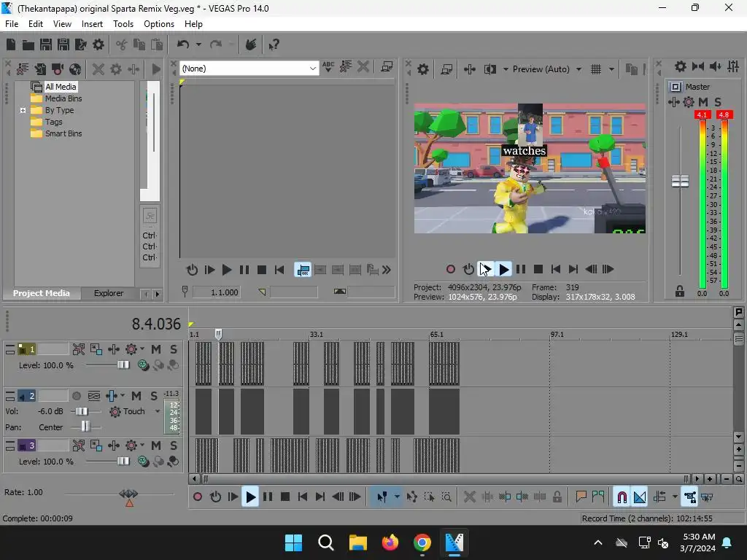Image resolution: width=747 pixels, height=560 pixels.
Task: Click the timeline Play button
Action: [250, 497]
